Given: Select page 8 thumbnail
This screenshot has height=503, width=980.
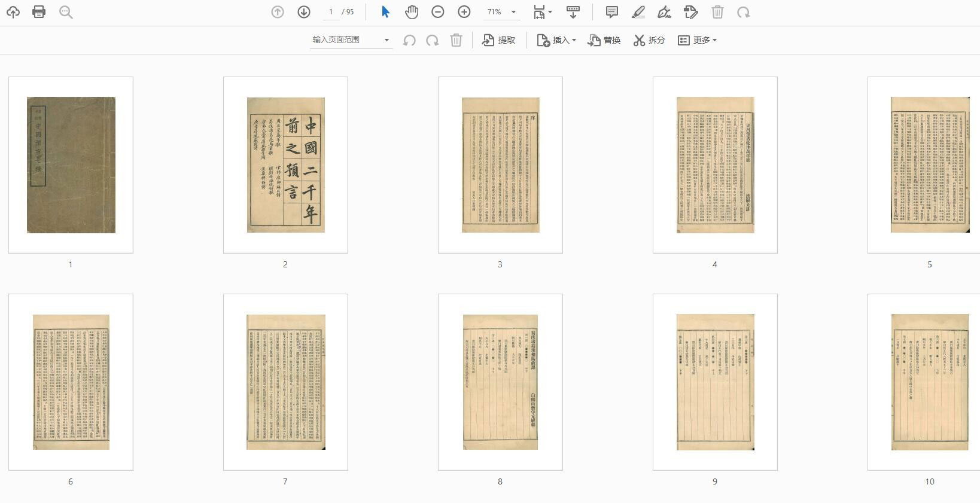Looking at the screenshot, I should point(500,382).
